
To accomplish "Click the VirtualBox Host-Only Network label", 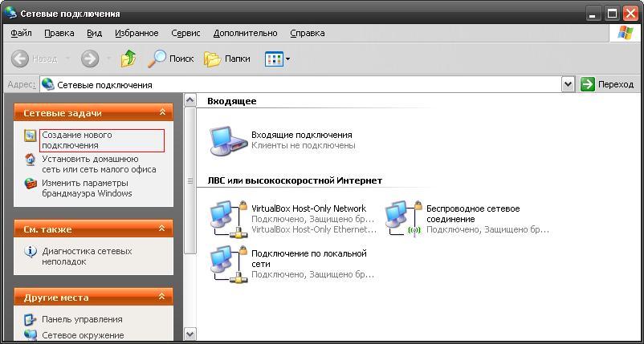I will [308, 208].
